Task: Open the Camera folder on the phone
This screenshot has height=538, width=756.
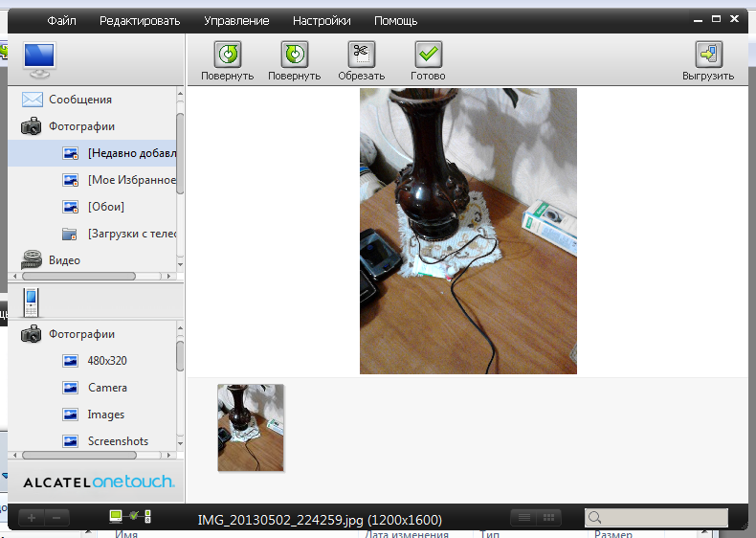Action: [x=107, y=388]
